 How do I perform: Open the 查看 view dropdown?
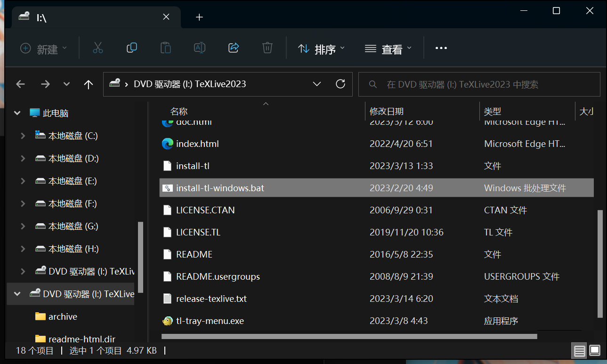388,49
